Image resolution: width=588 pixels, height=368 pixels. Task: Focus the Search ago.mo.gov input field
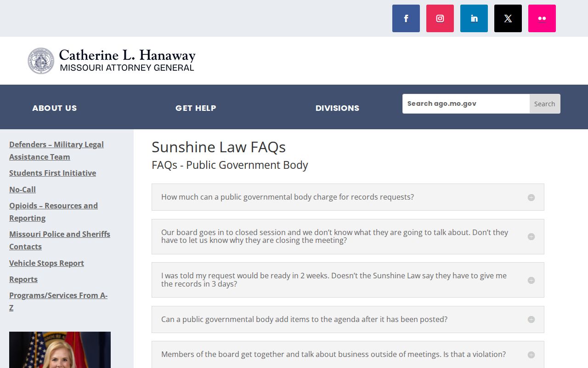(x=466, y=104)
